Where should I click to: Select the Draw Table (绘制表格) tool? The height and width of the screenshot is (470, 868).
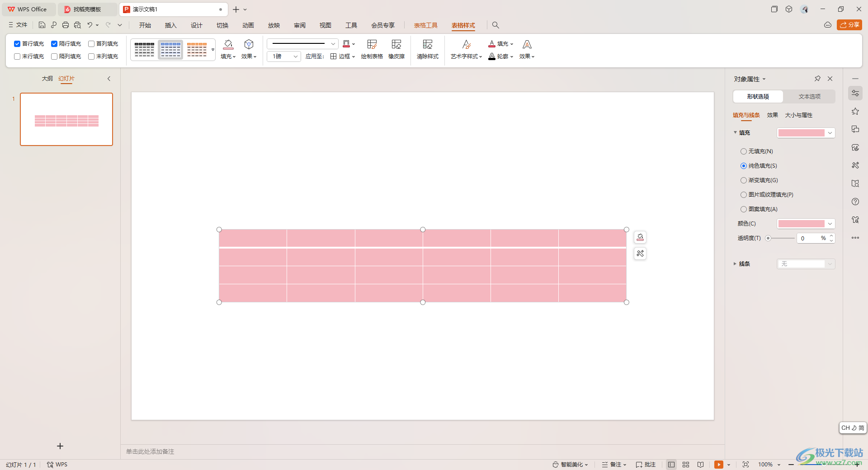coord(372,44)
